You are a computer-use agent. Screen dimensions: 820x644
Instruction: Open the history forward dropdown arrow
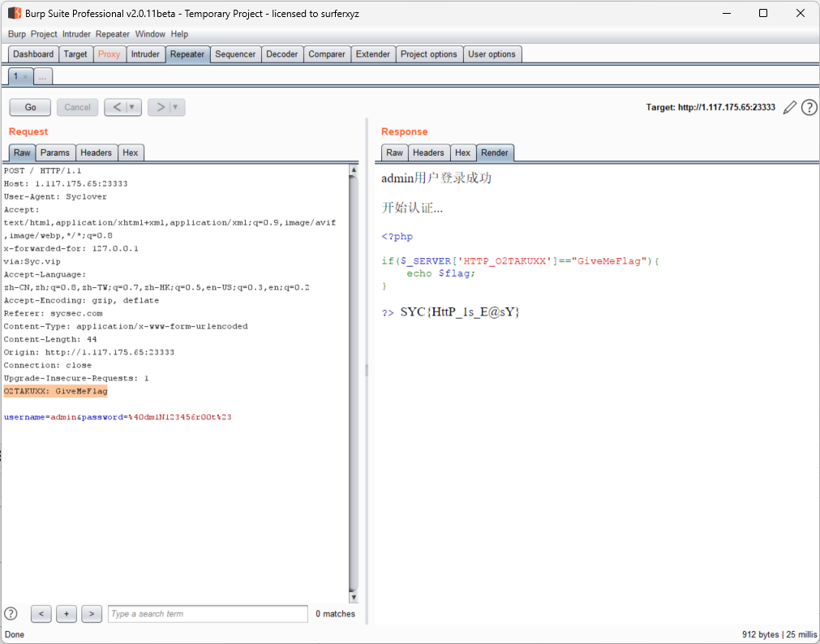point(176,107)
